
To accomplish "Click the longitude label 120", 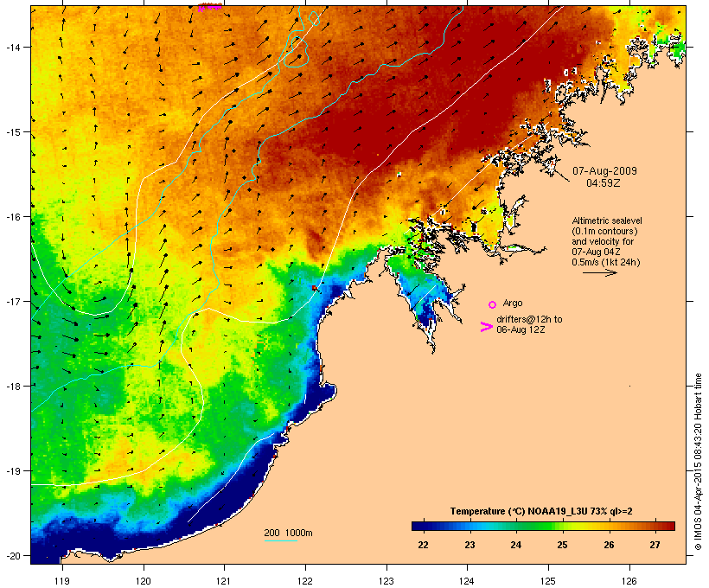I will click(x=144, y=581).
